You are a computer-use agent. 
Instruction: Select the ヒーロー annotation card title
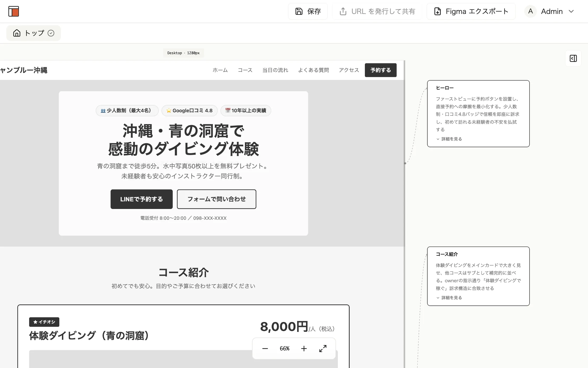tap(445, 88)
